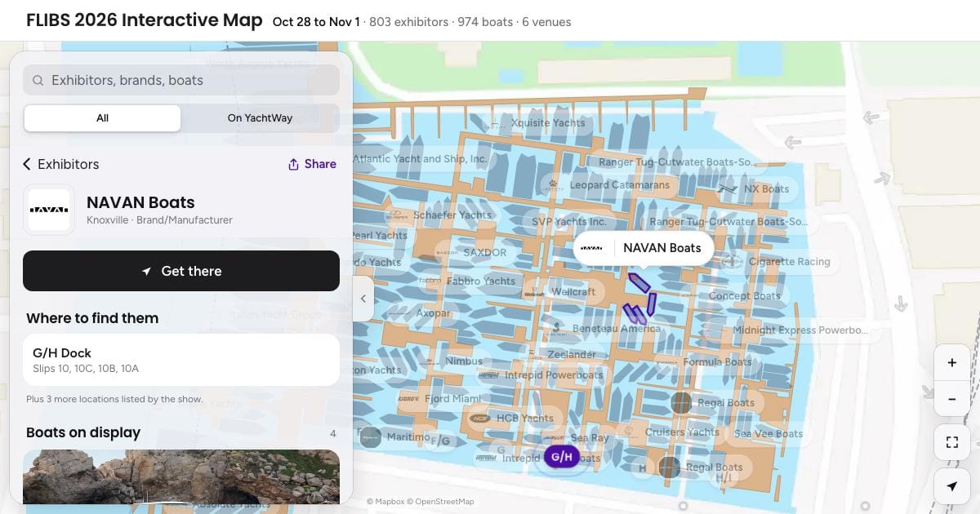
Task: Zoom in on the map
Action: click(x=951, y=362)
